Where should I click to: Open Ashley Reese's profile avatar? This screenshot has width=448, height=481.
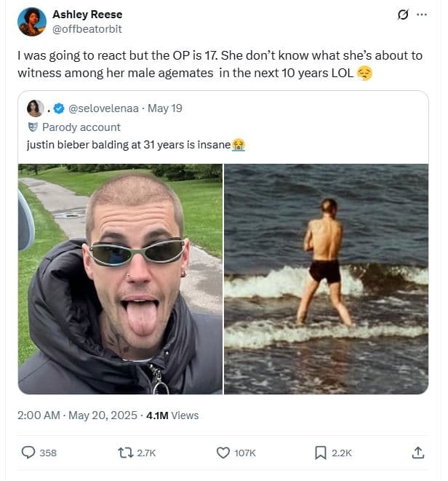coord(32,22)
